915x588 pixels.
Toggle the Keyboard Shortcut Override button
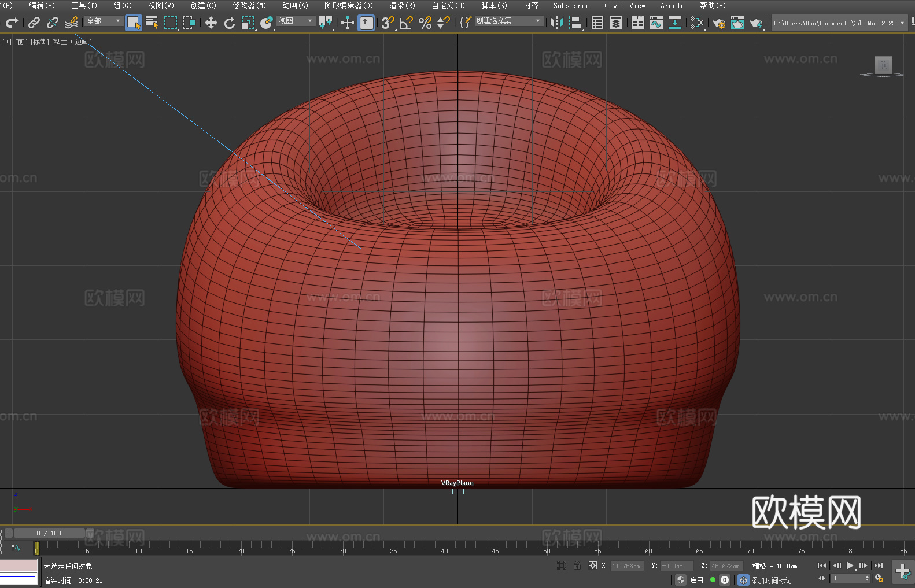click(x=366, y=23)
